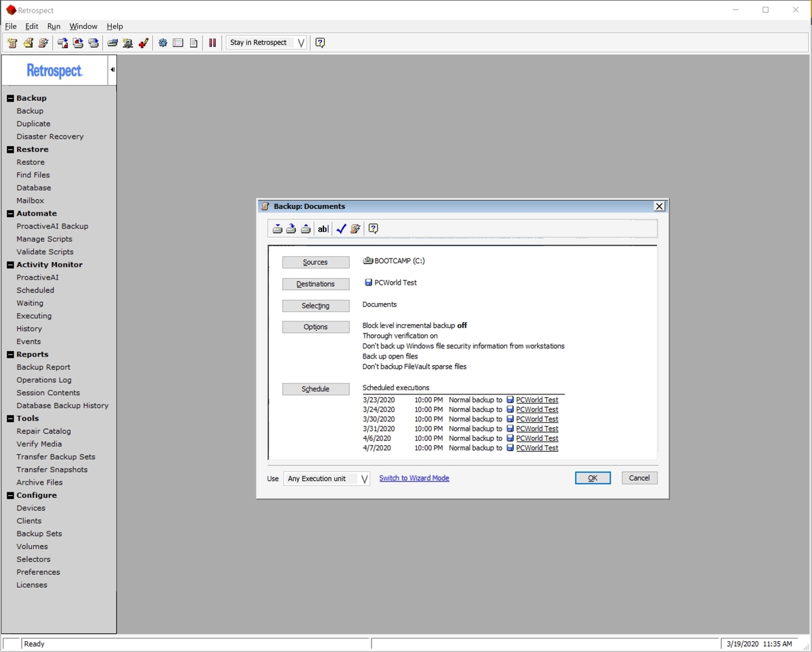Screen dimensions: 812x652
Task: Open the Run menu
Action: (x=54, y=26)
